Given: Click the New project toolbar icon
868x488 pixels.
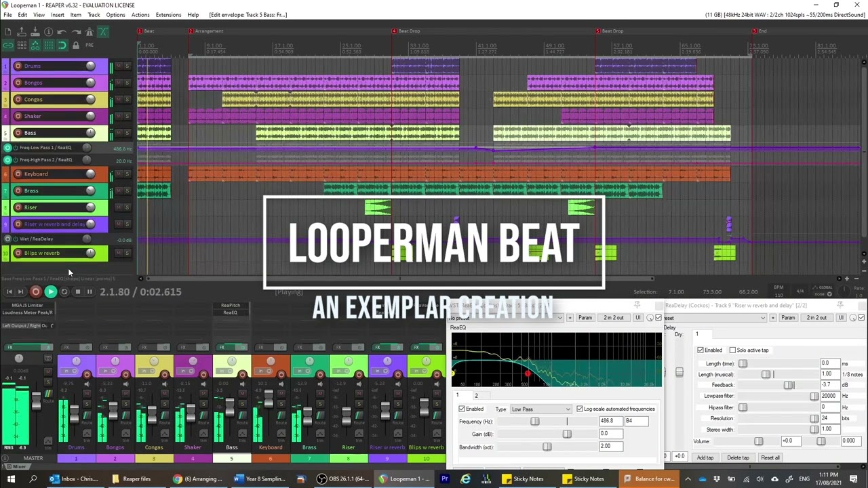Looking at the screenshot, I should [x=8, y=32].
